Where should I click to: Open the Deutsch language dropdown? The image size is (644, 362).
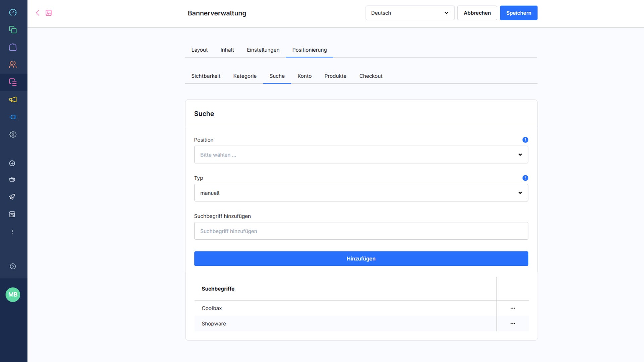click(410, 13)
